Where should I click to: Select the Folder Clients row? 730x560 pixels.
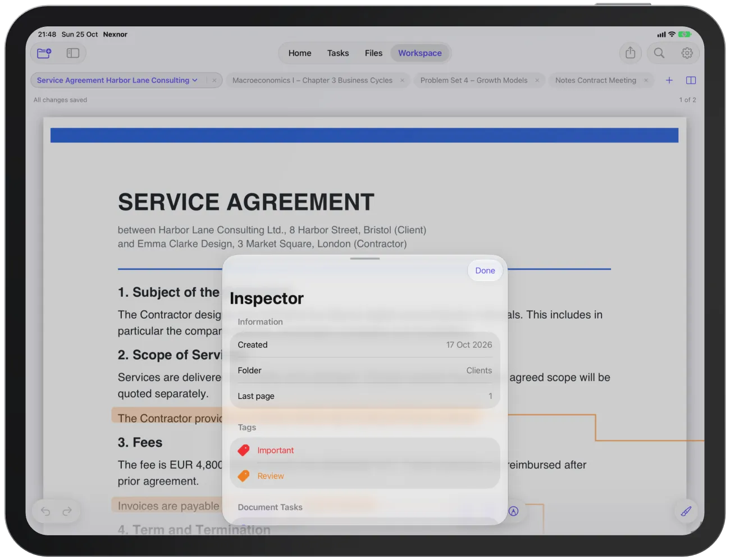[x=365, y=370]
